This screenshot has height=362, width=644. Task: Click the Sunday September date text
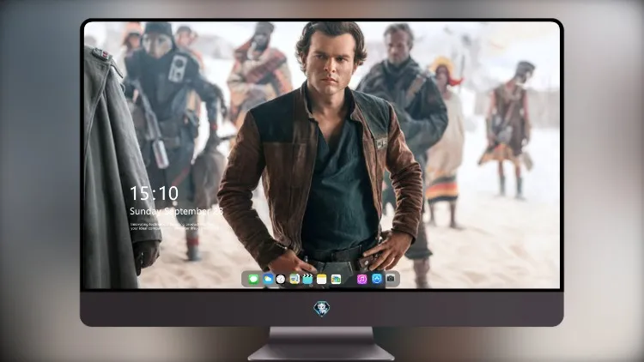(x=176, y=211)
